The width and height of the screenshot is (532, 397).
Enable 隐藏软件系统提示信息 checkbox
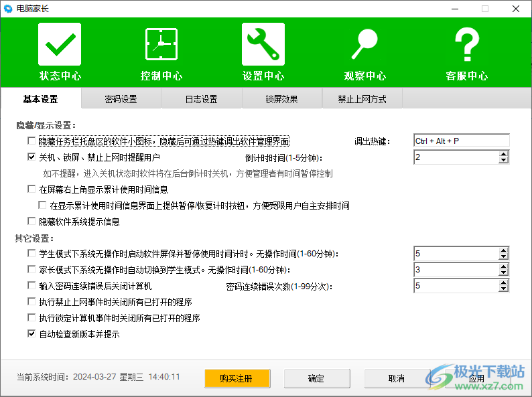point(31,221)
